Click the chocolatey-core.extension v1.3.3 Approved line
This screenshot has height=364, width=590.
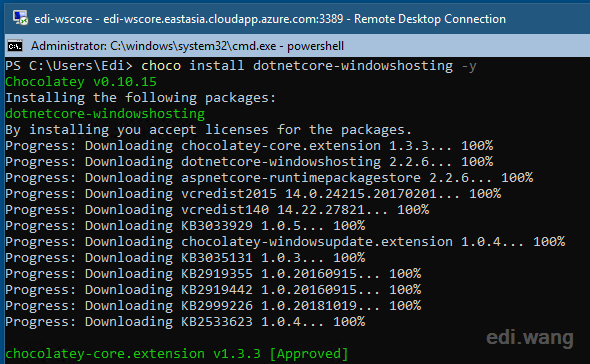177,354
